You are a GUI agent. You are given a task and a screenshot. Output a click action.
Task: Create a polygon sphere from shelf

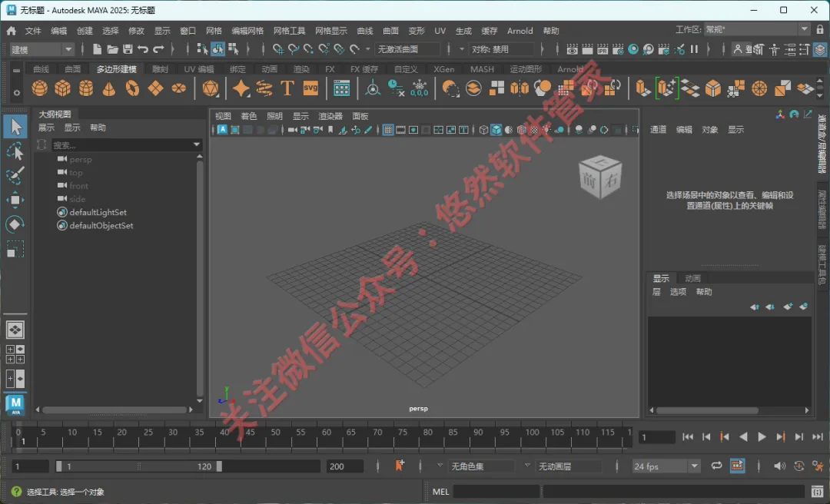click(x=40, y=88)
